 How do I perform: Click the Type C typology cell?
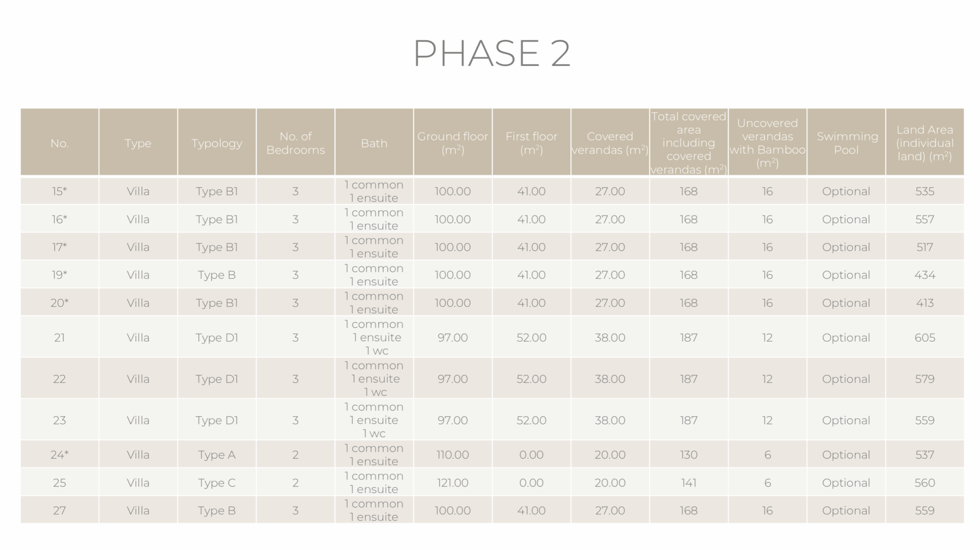coord(217,483)
